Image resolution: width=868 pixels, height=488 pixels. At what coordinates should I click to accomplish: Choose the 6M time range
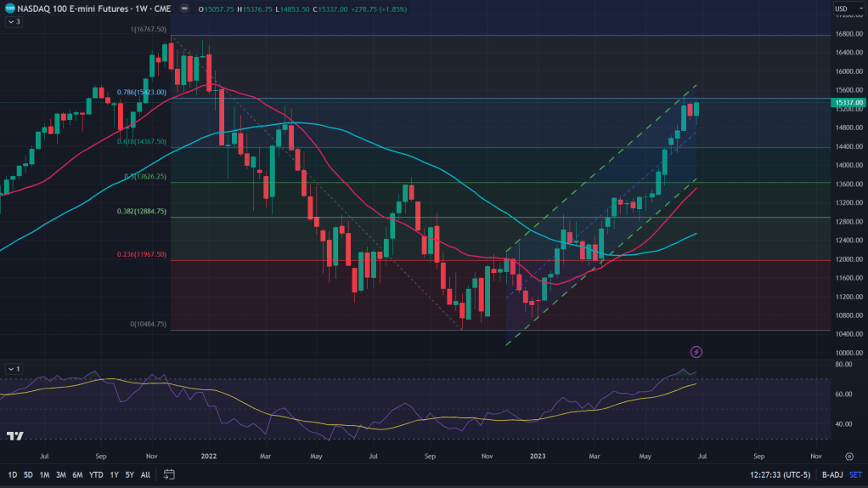tap(77, 474)
